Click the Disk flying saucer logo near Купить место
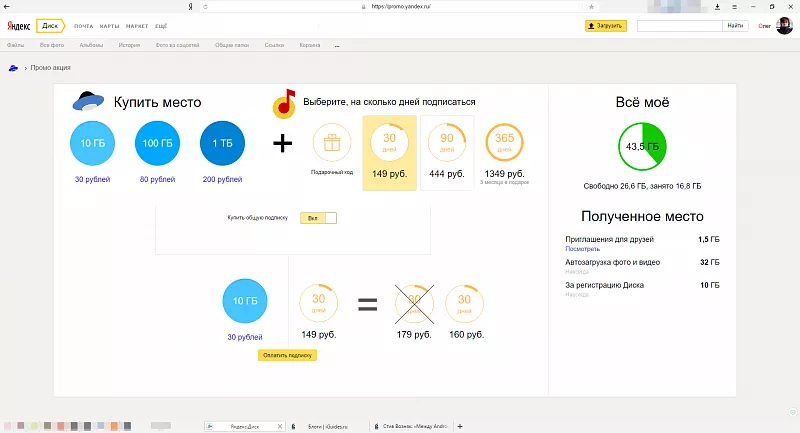Image resolution: width=800 pixels, height=433 pixels. click(88, 101)
